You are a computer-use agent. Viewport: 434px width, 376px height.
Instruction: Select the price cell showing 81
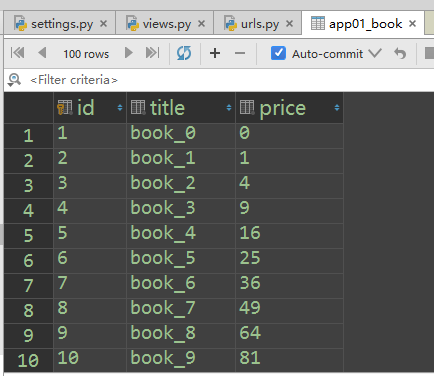(x=290, y=359)
